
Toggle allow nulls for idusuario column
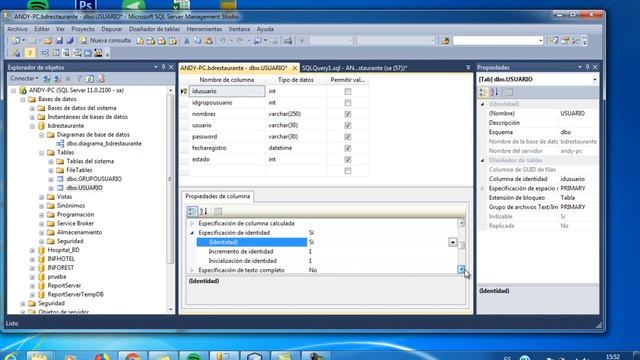(347, 91)
